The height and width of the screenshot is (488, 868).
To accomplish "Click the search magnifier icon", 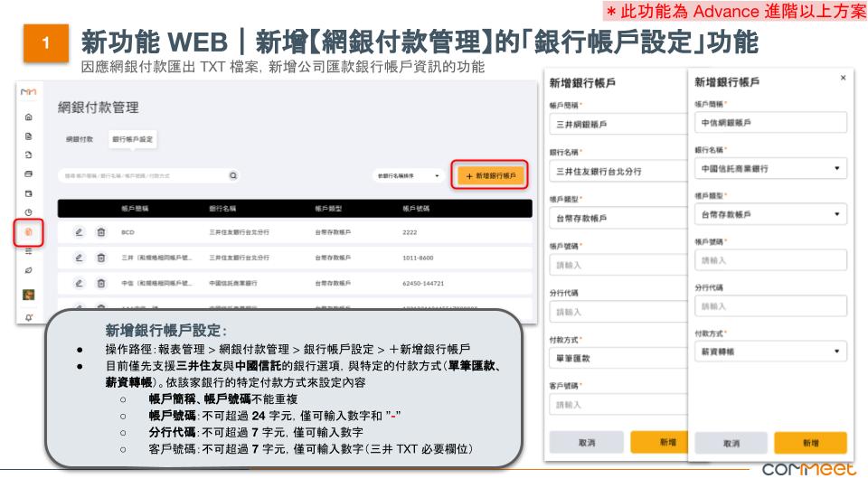I will (233, 175).
